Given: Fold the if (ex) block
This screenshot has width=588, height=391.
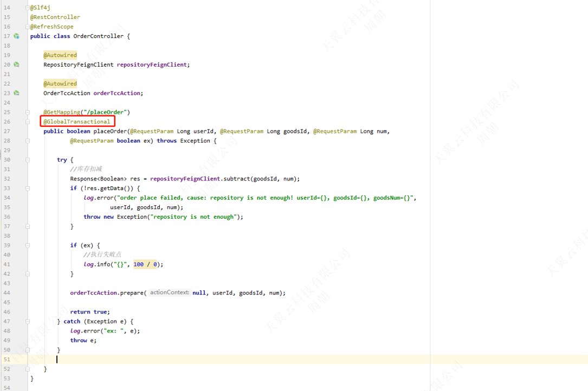Looking at the screenshot, I should tap(28, 245).
